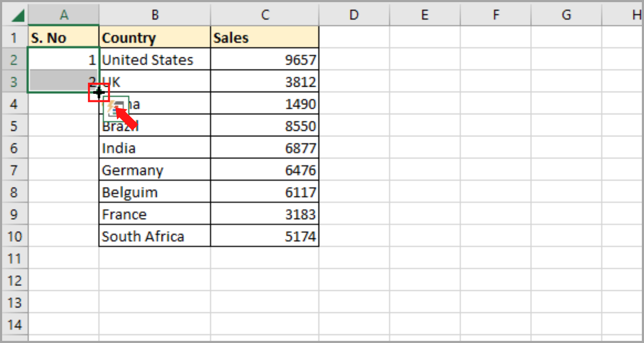644x343 pixels.
Task: Select the cell containing sales 9657
Action: pyautogui.click(x=265, y=60)
